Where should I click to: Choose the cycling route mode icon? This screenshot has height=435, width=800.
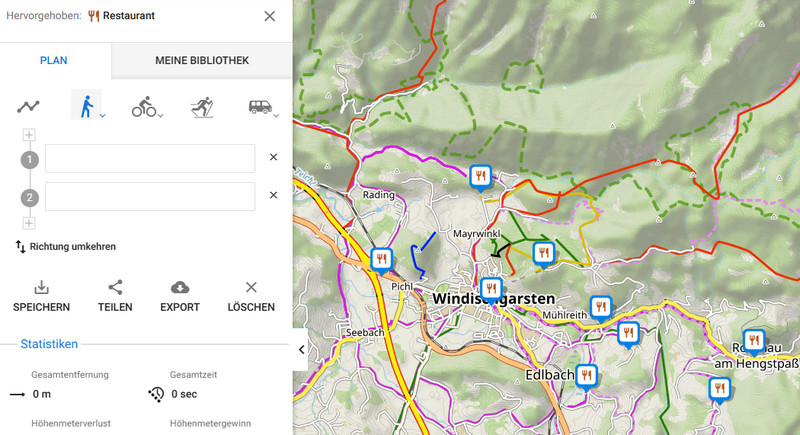click(144, 107)
